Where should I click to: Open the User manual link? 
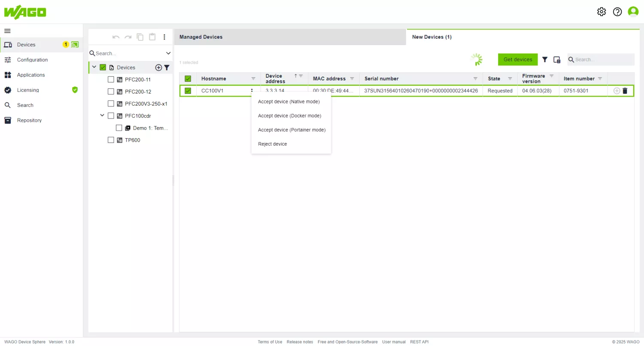394,342
